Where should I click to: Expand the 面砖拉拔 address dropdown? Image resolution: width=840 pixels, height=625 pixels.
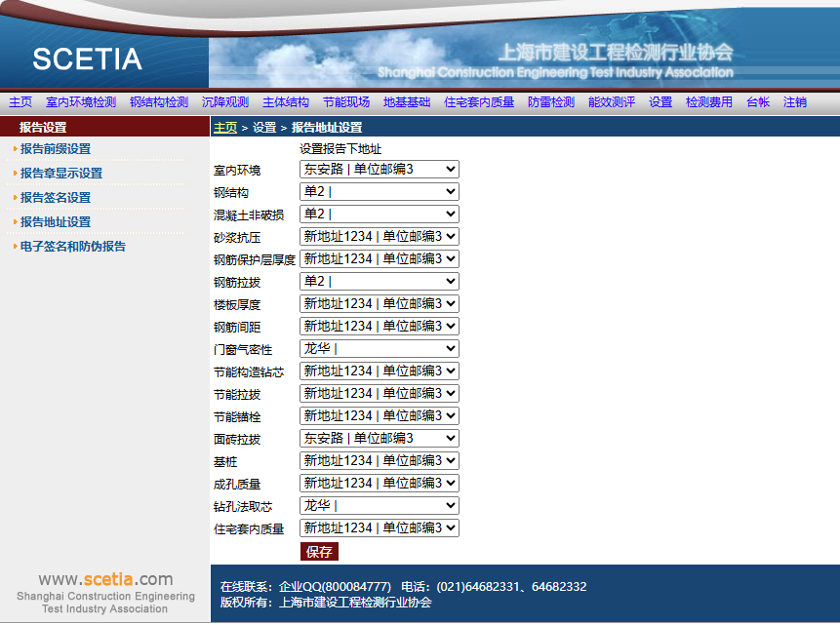379,439
